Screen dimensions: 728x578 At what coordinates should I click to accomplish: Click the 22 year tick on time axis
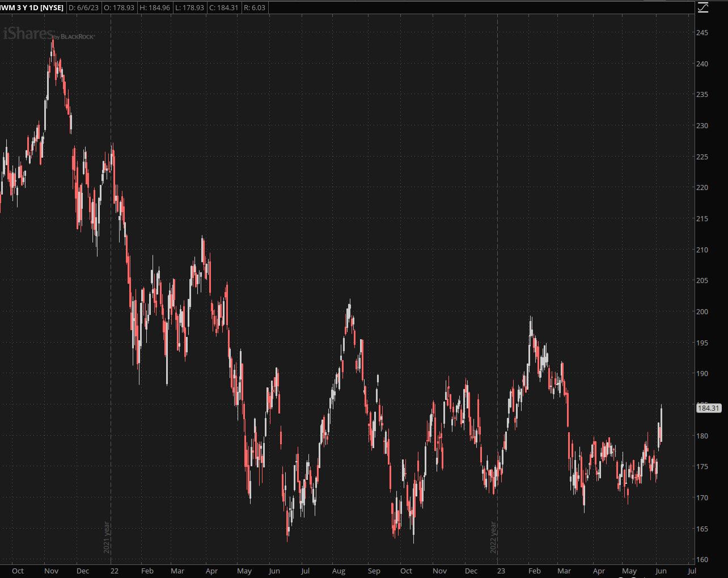coord(115,571)
